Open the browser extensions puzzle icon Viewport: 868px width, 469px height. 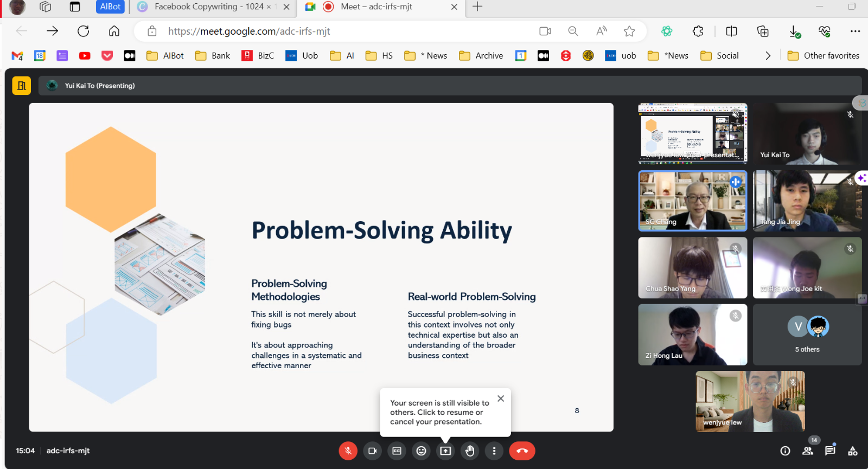tap(698, 31)
